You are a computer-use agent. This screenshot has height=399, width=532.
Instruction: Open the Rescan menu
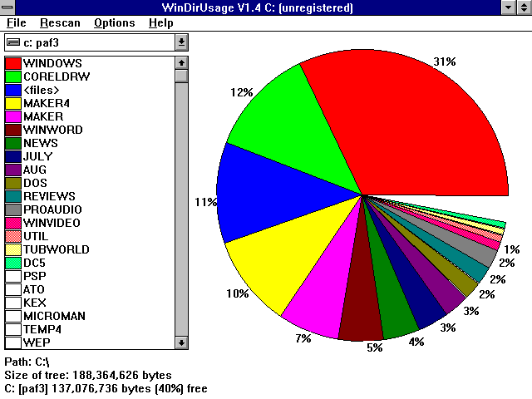pos(60,22)
